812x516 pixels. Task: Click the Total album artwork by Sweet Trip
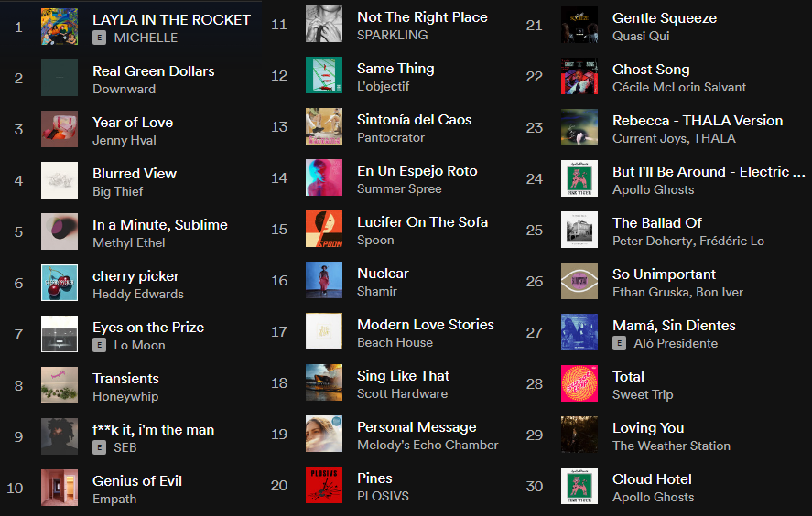pyautogui.click(x=579, y=384)
